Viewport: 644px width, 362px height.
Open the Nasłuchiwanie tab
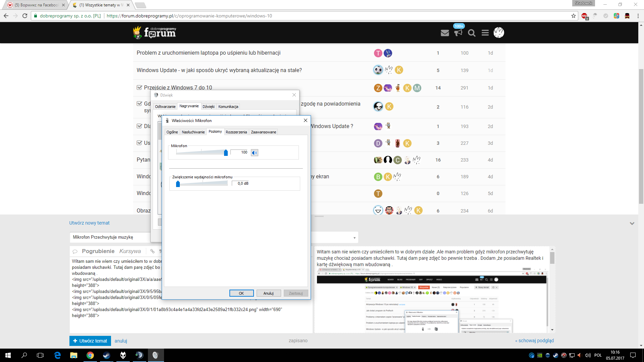pyautogui.click(x=193, y=132)
